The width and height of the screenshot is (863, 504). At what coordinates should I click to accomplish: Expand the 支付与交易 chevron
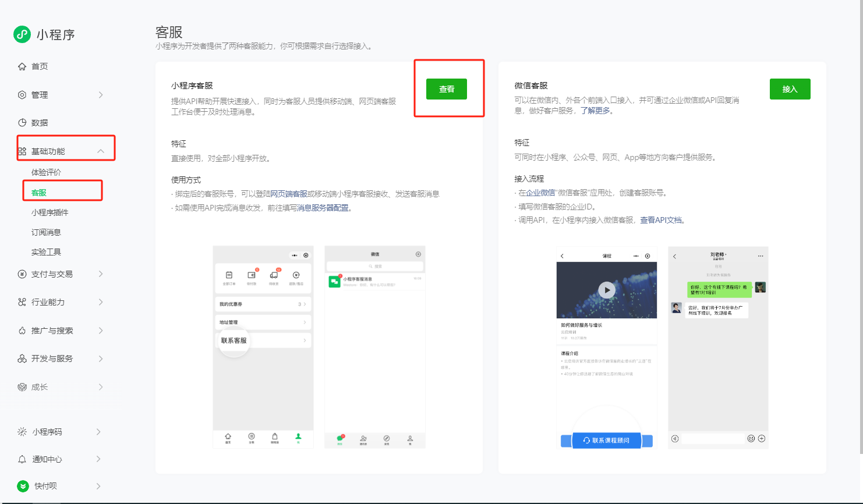coord(101,274)
